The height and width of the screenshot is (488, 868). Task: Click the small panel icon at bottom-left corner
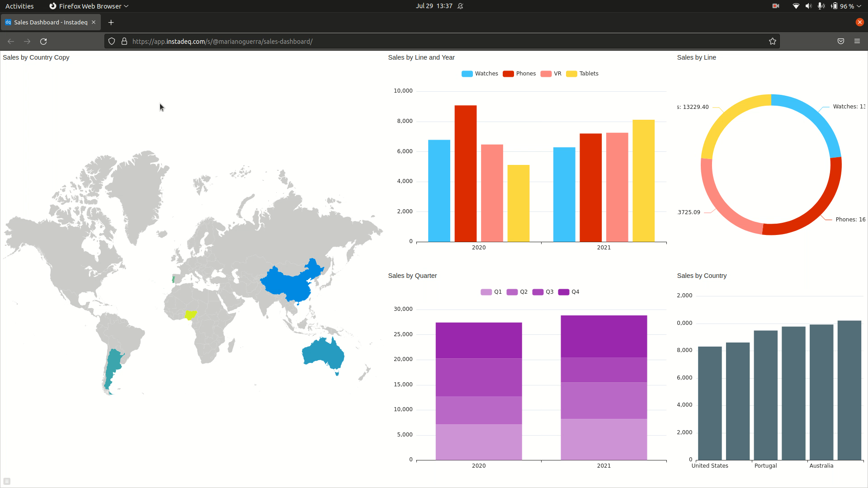point(7,481)
